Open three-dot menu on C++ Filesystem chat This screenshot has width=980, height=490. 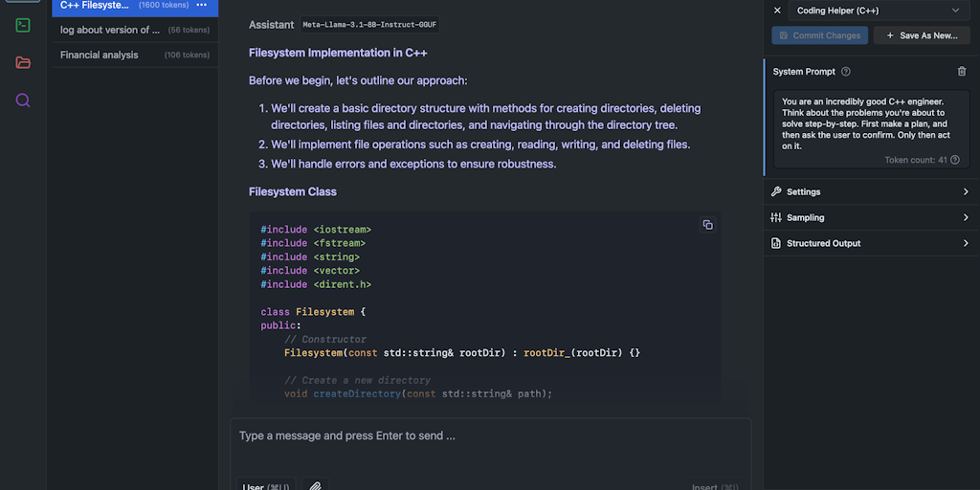coord(201,6)
